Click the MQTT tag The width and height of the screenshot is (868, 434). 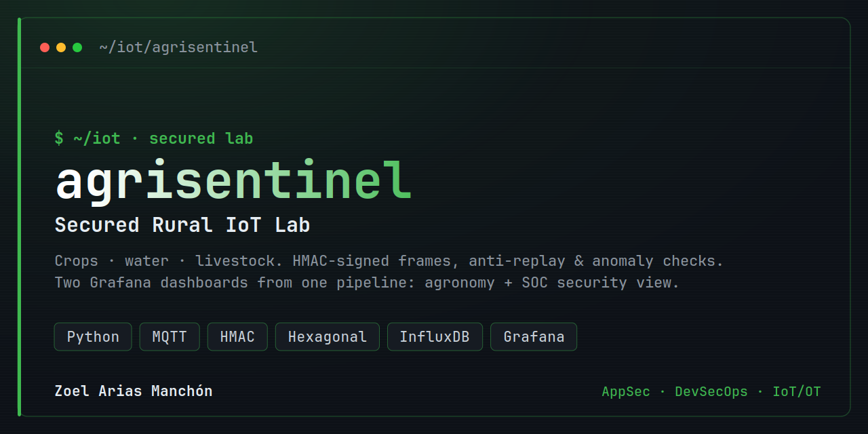tap(170, 337)
